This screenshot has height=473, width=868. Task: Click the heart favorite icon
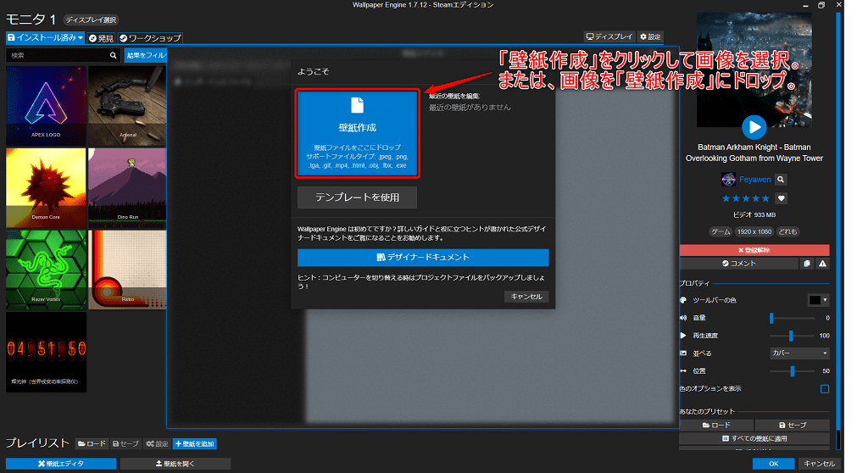click(781, 198)
